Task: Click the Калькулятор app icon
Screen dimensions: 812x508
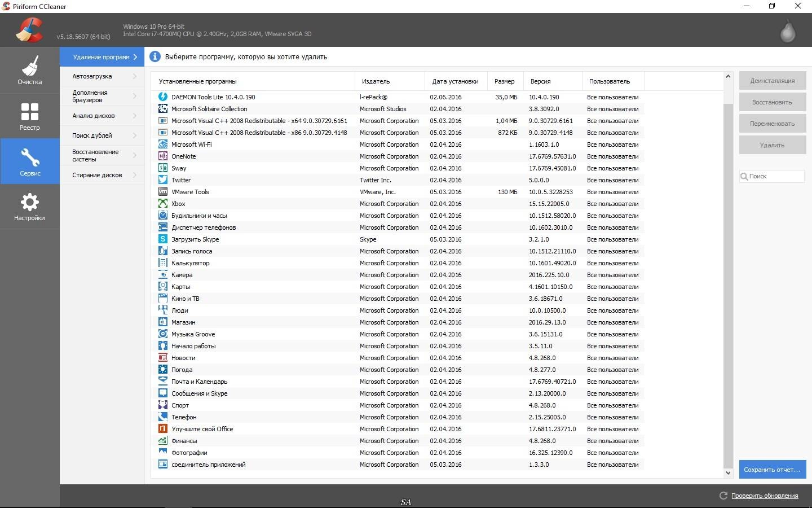Action: [x=163, y=263]
